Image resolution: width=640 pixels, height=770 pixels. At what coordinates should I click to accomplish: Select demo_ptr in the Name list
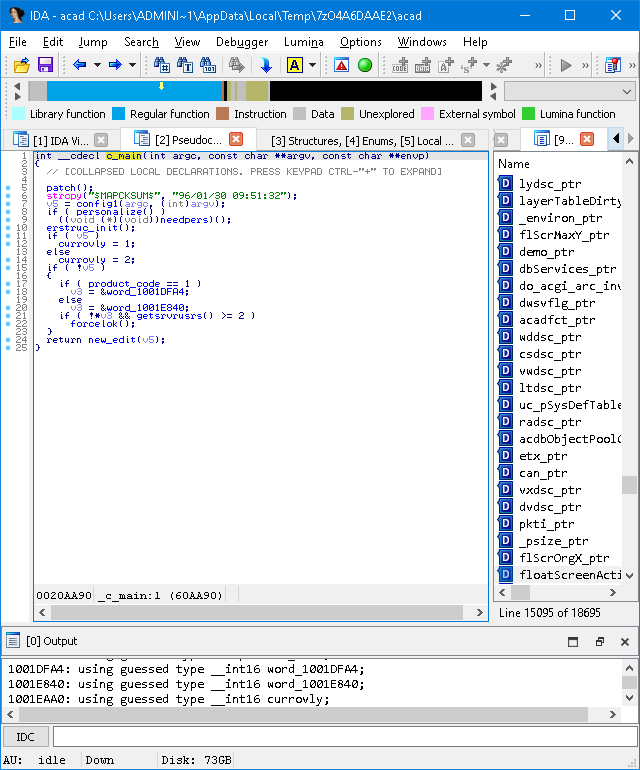tap(546, 252)
